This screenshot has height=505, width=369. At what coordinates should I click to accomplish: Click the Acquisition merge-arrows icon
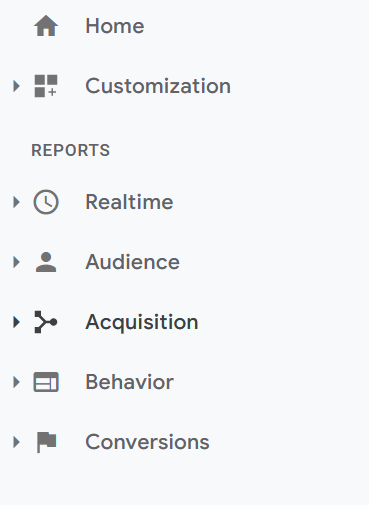tap(46, 322)
